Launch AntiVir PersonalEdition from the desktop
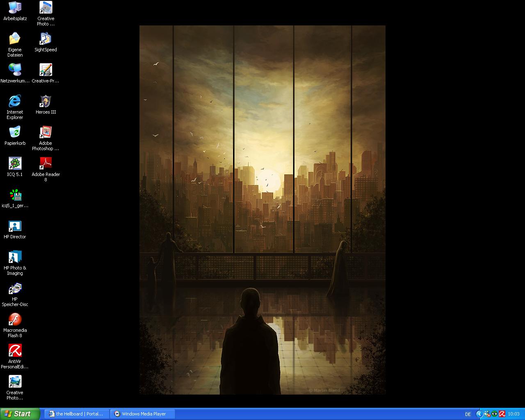The image size is (525, 420). pos(15,351)
